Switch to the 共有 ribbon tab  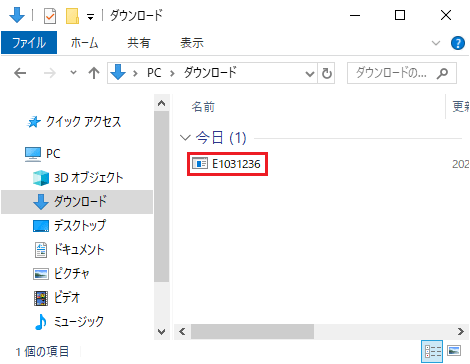pos(138,43)
